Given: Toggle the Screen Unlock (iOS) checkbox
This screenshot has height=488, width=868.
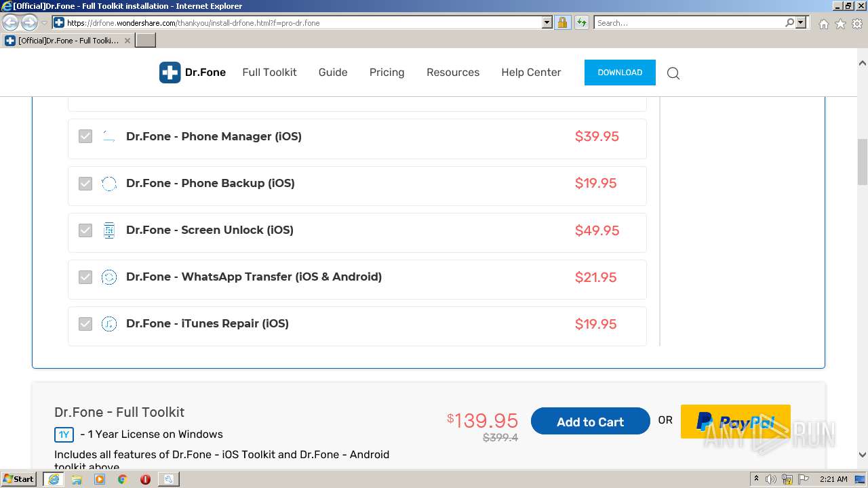Looking at the screenshot, I should [85, 230].
